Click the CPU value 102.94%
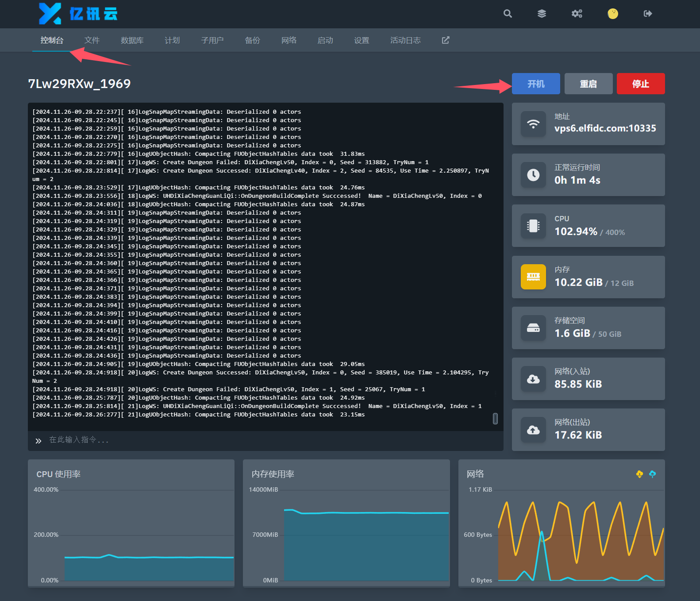This screenshot has width=700, height=601. (x=576, y=231)
